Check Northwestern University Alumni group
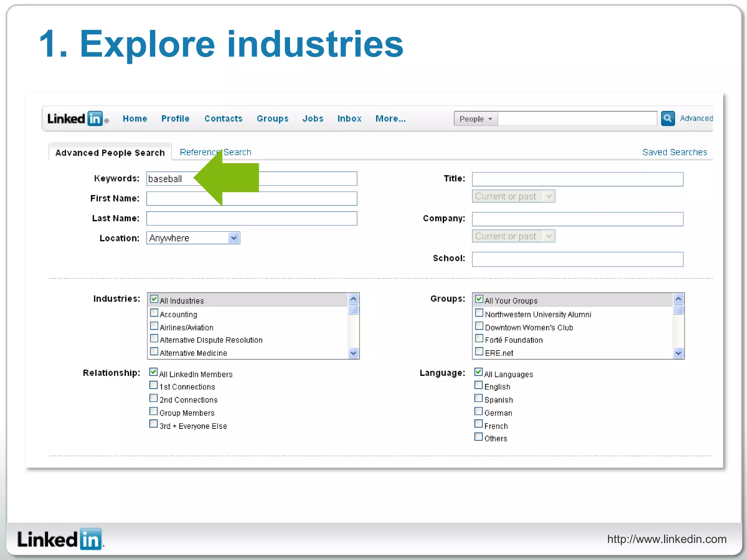 pyautogui.click(x=479, y=313)
